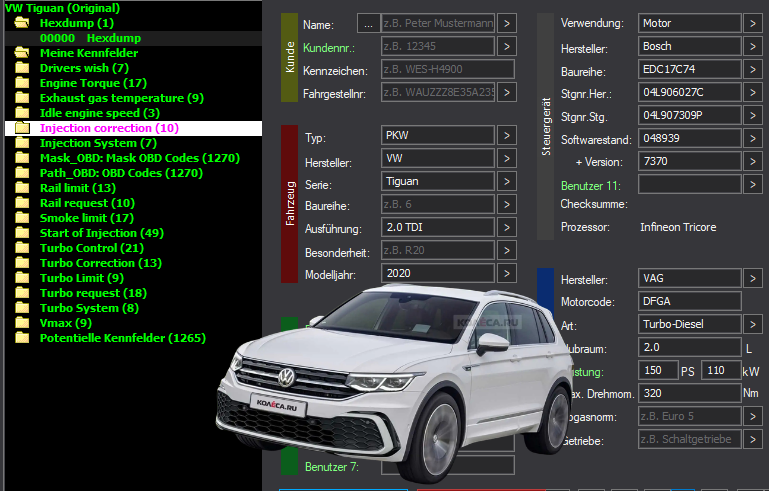
Task: Click the Turbo System folder icon
Action: coord(22,308)
